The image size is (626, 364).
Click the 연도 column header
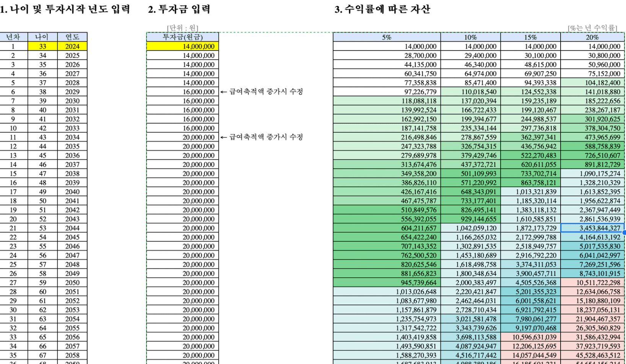[x=72, y=37]
